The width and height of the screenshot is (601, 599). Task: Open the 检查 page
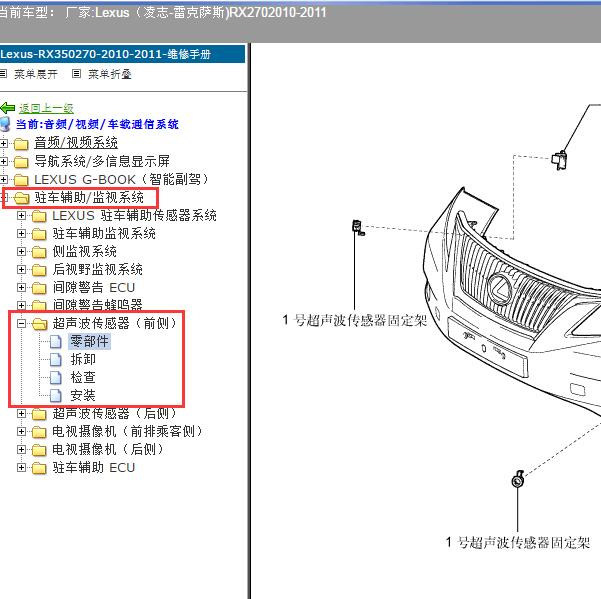click(x=83, y=377)
